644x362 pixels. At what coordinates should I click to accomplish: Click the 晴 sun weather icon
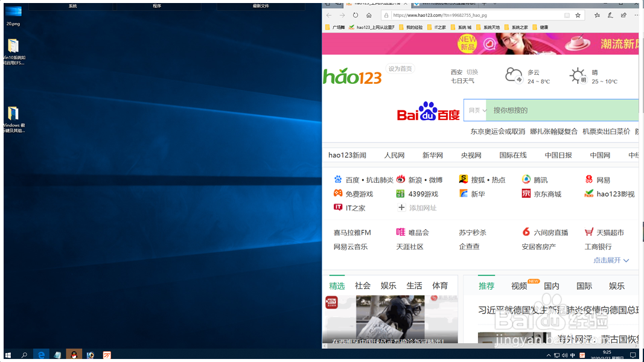[x=578, y=76]
